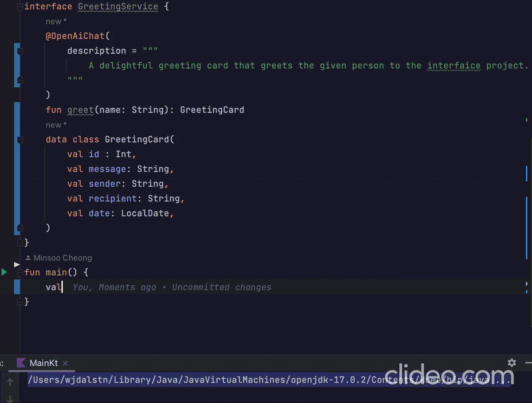532x403 pixels.
Task: Close the MainKt run tab
Action: pos(65,363)
